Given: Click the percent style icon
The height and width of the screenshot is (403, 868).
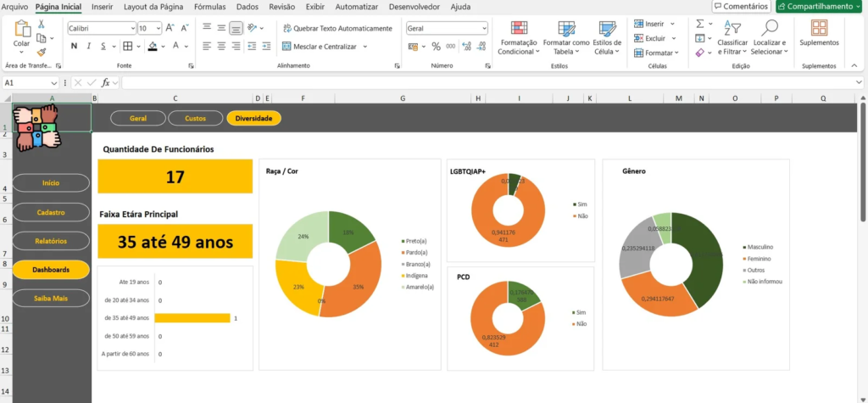Looking at the screenshot, I should (437, 47).
